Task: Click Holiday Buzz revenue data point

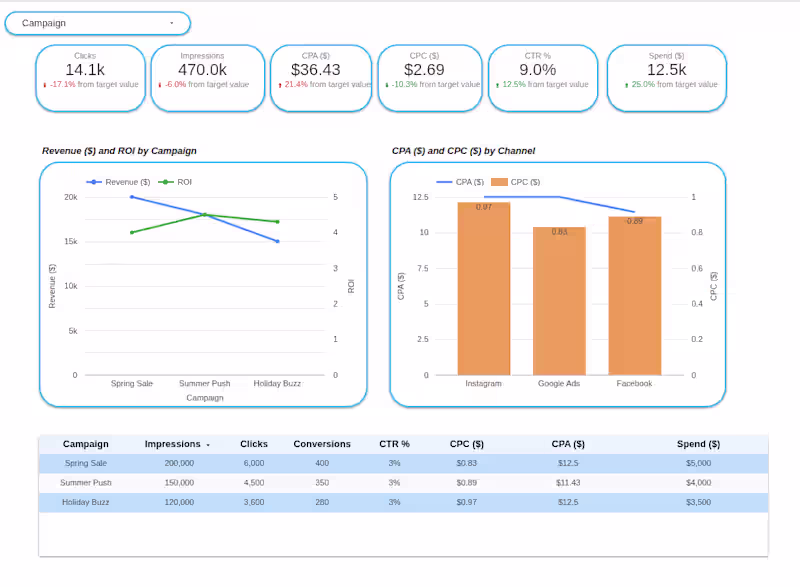Action: tap(278, 241)
